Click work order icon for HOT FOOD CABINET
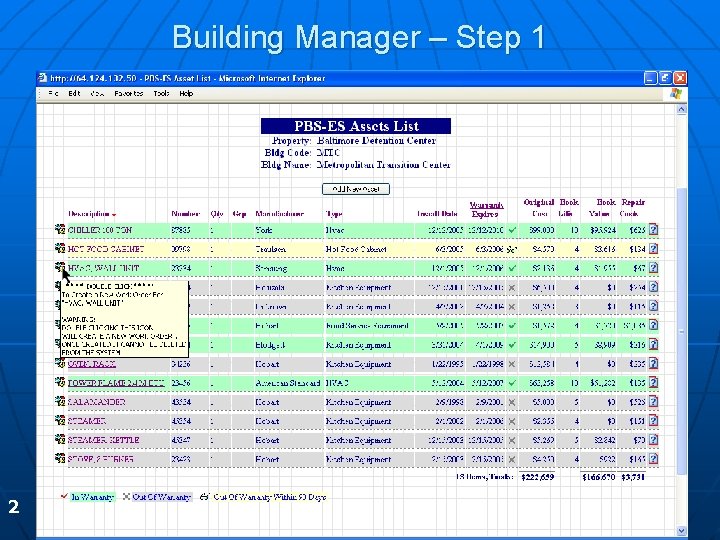The width and height of the screenshot is (720, 540). pos(60,248)
